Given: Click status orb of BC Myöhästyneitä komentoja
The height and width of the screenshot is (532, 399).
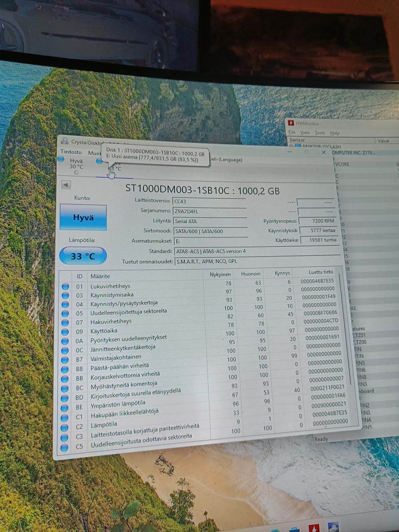Looking at the screenshot, I should [64, 388].
